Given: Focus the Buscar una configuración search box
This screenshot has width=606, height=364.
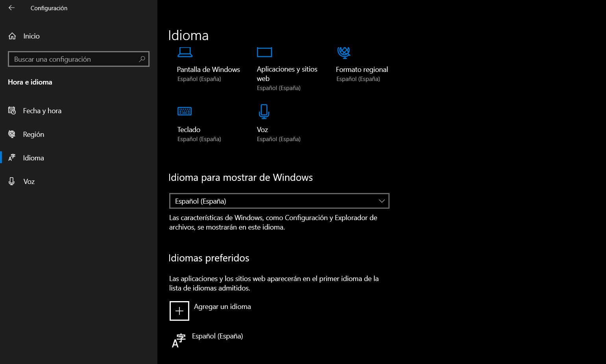Looking at the screenshot, I should point(79,59).
